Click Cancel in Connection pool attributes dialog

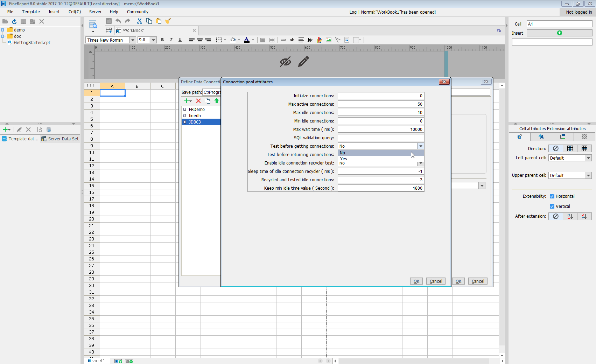(x=436, y=281)
